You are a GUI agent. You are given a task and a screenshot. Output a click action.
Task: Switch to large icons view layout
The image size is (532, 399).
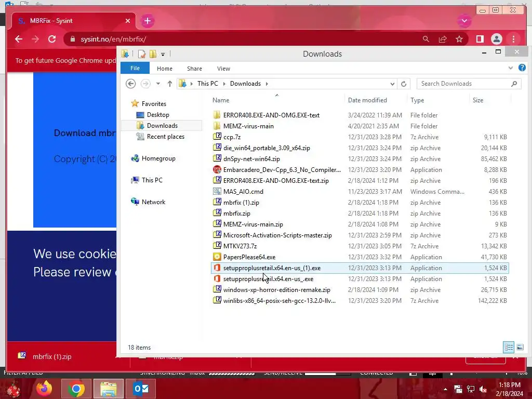pos(520,347)
